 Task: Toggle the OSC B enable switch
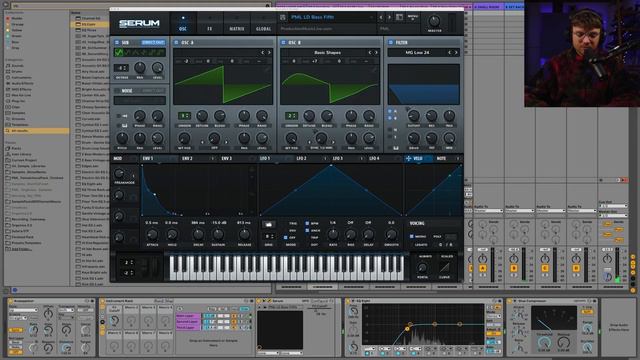point(283,42)
